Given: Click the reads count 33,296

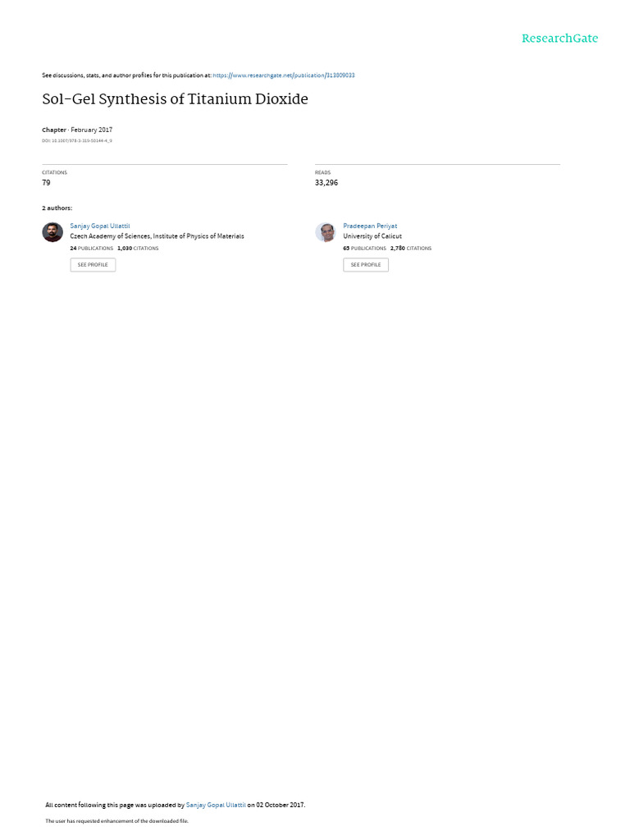Looking at the screenshot, I should (x=326, y=183).
